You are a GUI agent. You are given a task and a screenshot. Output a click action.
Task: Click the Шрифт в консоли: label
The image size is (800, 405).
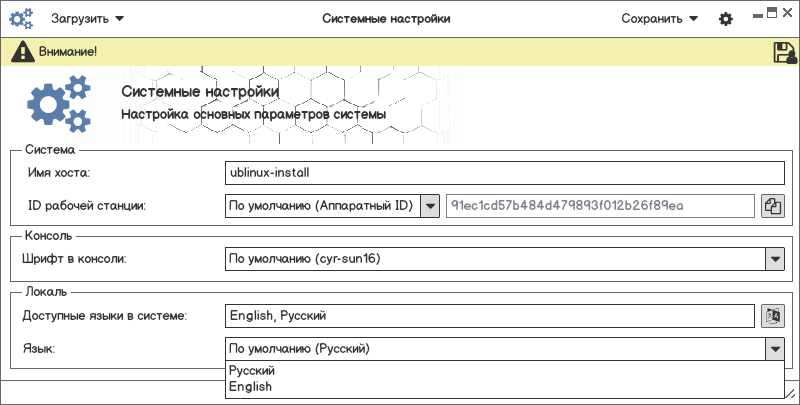pos(74,259)
